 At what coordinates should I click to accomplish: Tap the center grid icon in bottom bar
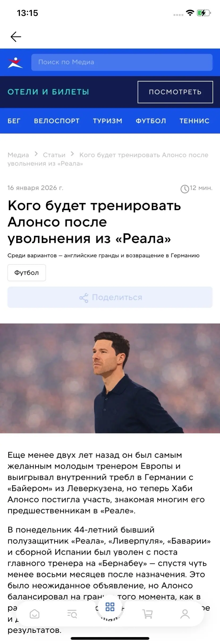pyautogui.click(x=110, y=607)
